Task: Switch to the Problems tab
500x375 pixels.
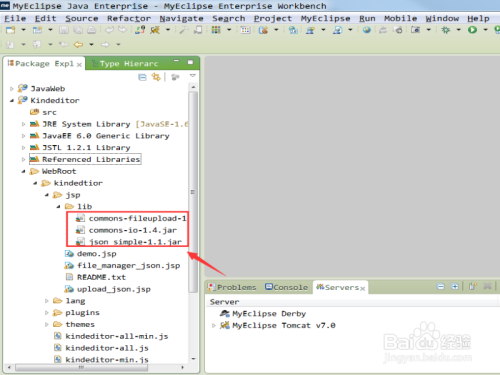Action: tap(232, 287)
